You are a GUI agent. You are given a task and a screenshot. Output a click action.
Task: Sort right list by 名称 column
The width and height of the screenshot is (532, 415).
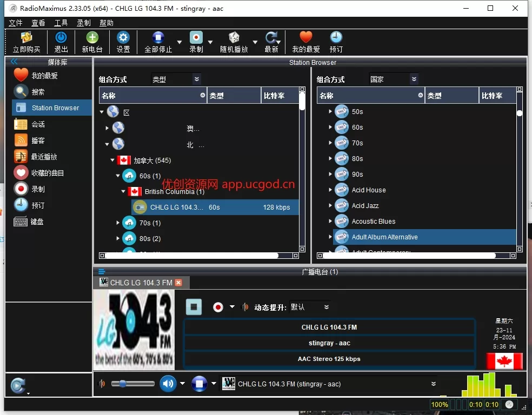tap(370, 96)
